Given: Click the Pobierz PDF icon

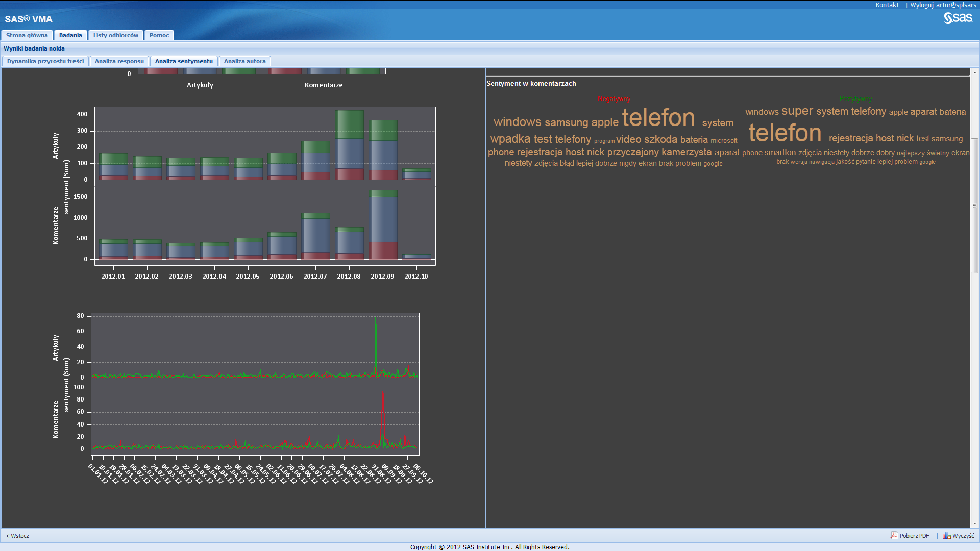Looking at the screenshot, I should coord(894,535).
